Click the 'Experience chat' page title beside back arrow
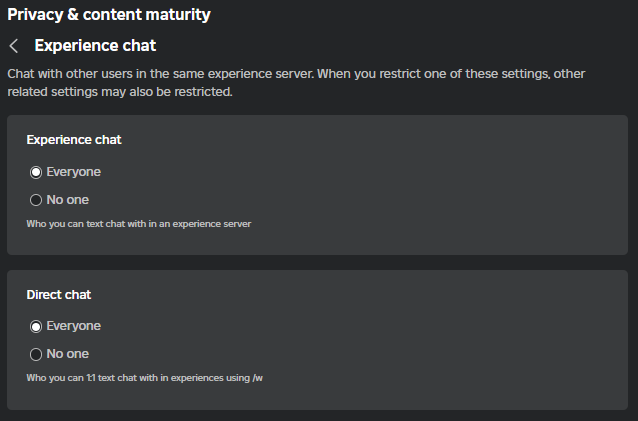The height and width of the screenshot is (421, 638). (x=95, y=46)
